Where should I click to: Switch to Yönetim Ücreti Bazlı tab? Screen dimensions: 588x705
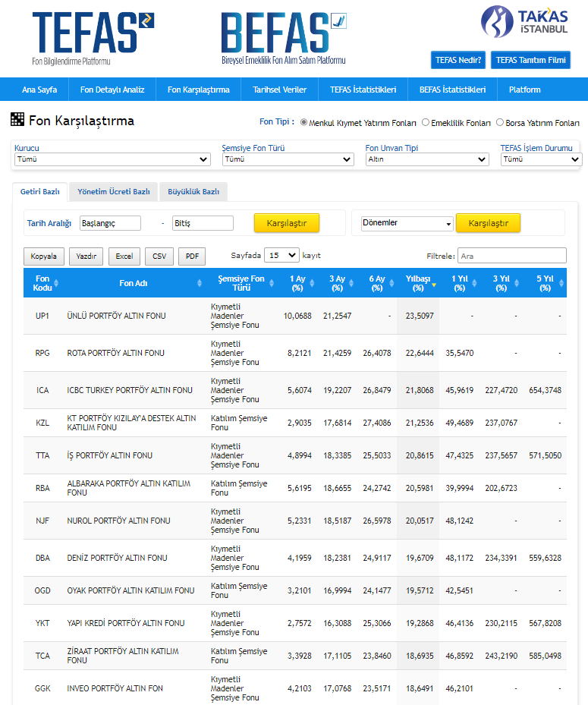114,191
